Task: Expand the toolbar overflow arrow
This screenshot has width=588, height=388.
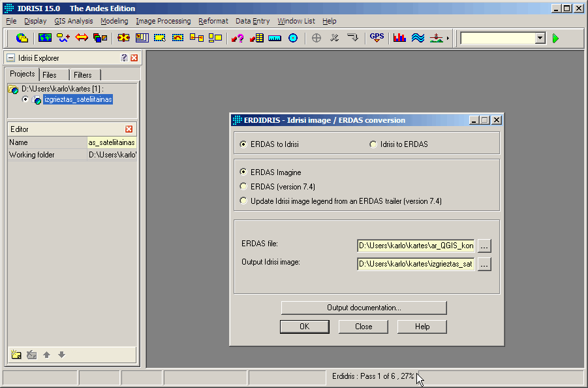Action: click(x=448, y=39)
